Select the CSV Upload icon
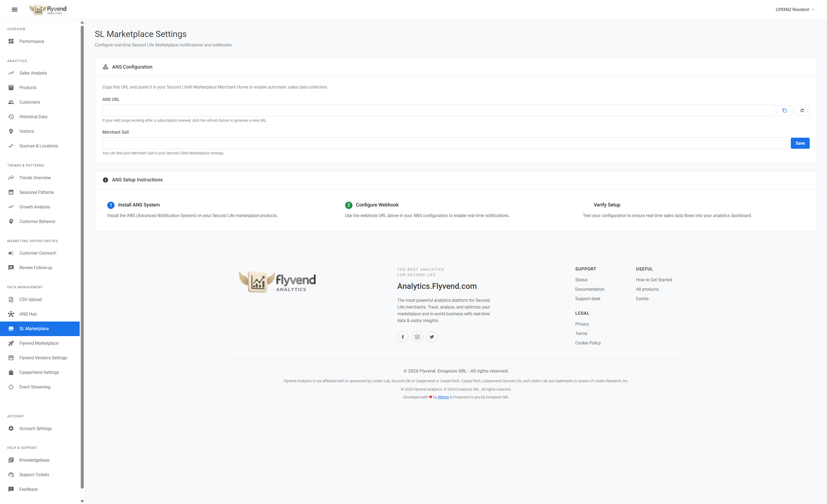827x504 pixels. pyautogui.click(x=11, y=299)
